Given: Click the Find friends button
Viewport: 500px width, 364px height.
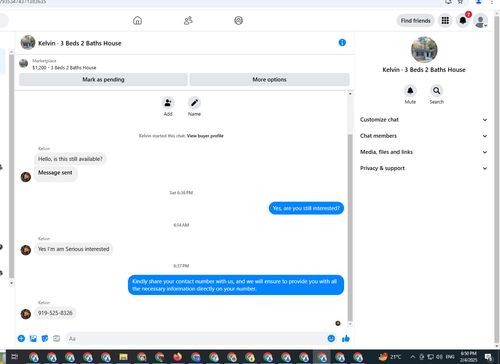Looking at the screenshot, I should (x=415, y=21).
